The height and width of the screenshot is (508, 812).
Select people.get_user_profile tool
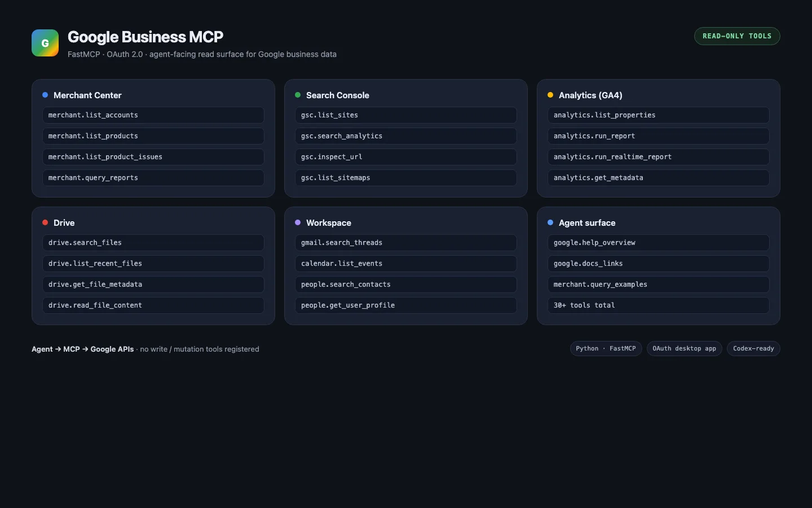(406, 305)
